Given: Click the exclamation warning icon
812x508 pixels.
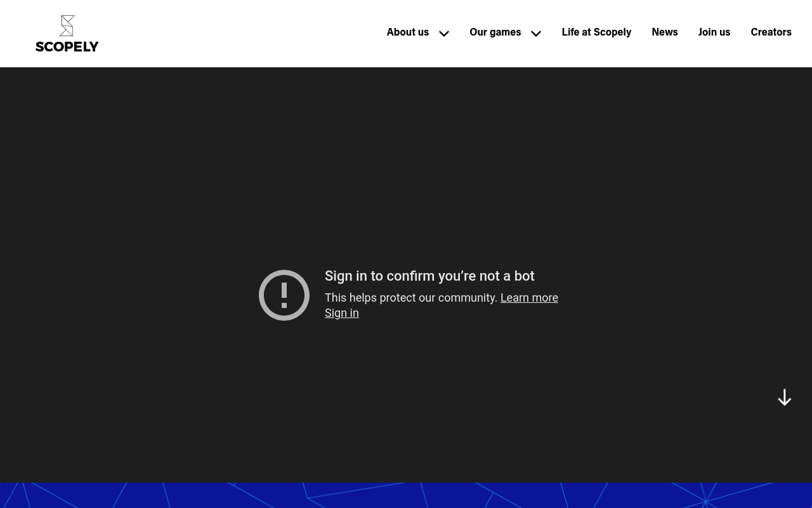Looking at the screenshot, I should pyautogui.click(x=284, y=295).
